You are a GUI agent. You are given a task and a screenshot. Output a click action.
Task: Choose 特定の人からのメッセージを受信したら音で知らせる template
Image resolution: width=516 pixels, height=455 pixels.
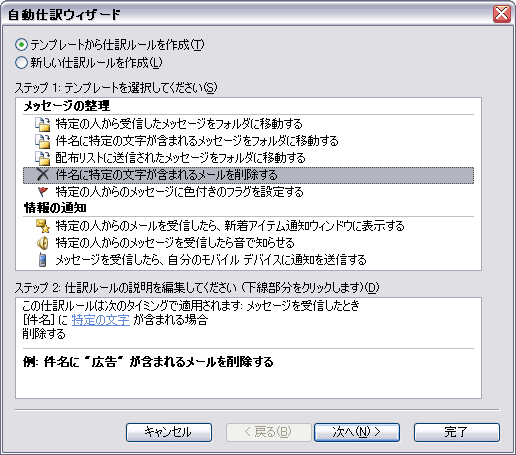[175, 243]
